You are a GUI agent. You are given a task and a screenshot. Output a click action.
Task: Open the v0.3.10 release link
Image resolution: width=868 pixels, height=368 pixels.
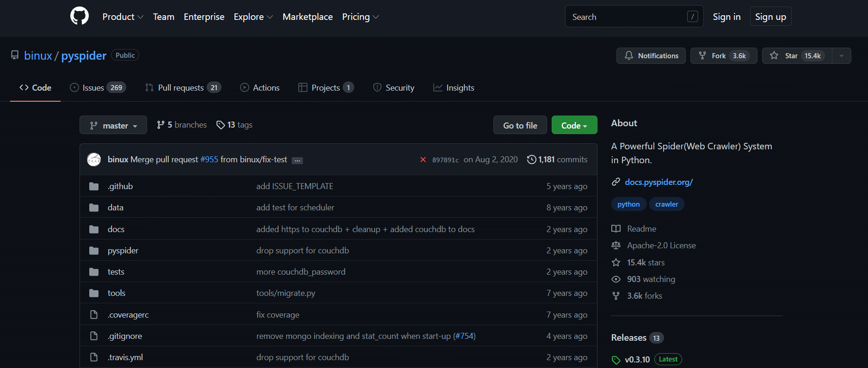click(x=637, y=360)
